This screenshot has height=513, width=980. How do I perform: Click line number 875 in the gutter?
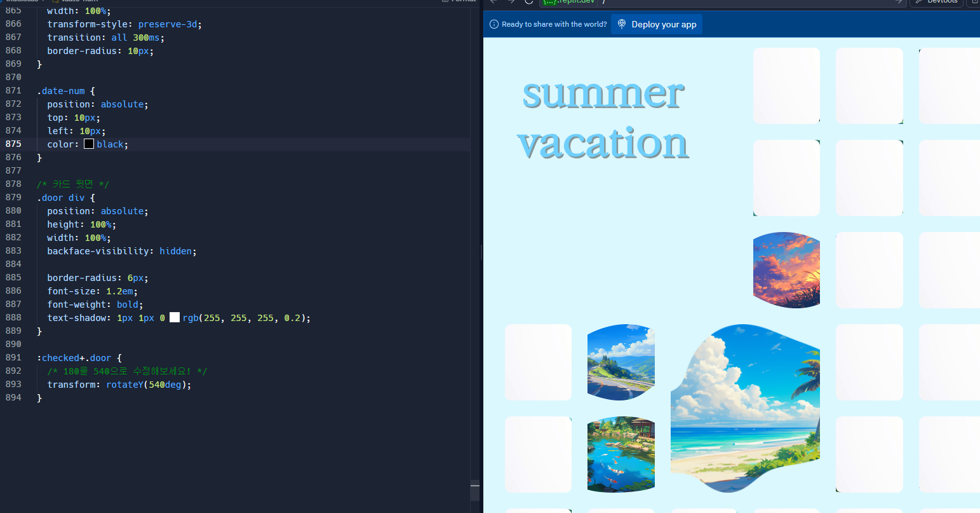coord(13,144)
